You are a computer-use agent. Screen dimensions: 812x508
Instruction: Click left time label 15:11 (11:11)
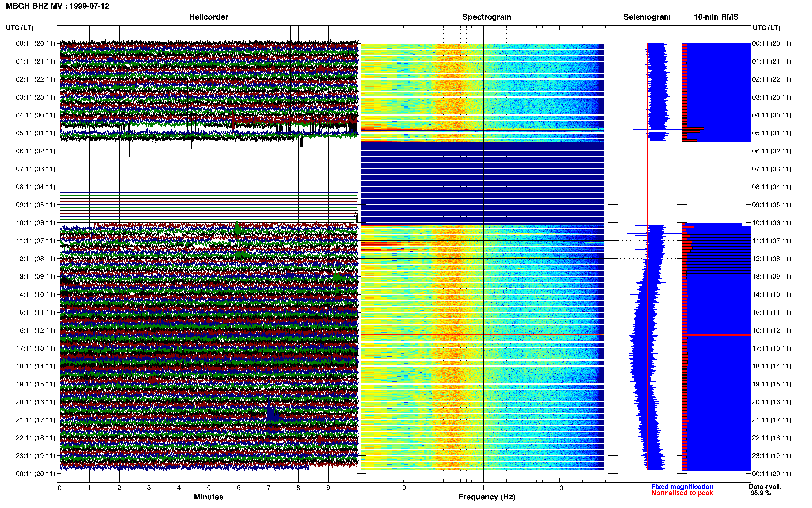(36, 312)
